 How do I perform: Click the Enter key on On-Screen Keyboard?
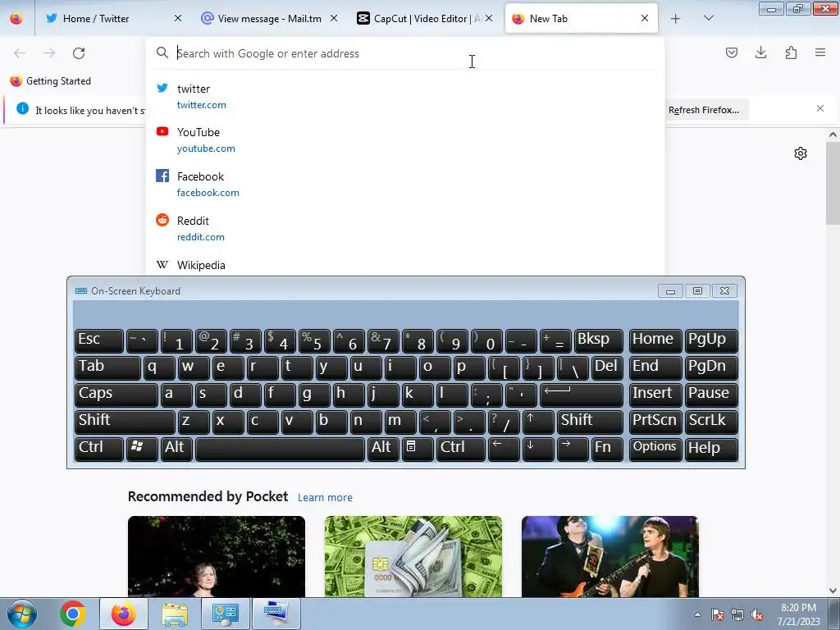(x=582, y=395)
